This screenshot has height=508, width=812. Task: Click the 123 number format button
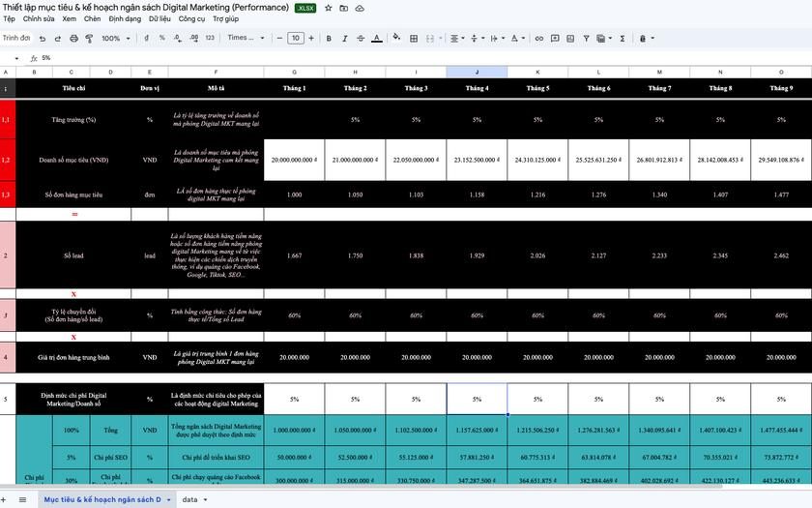tap(210, 38)
